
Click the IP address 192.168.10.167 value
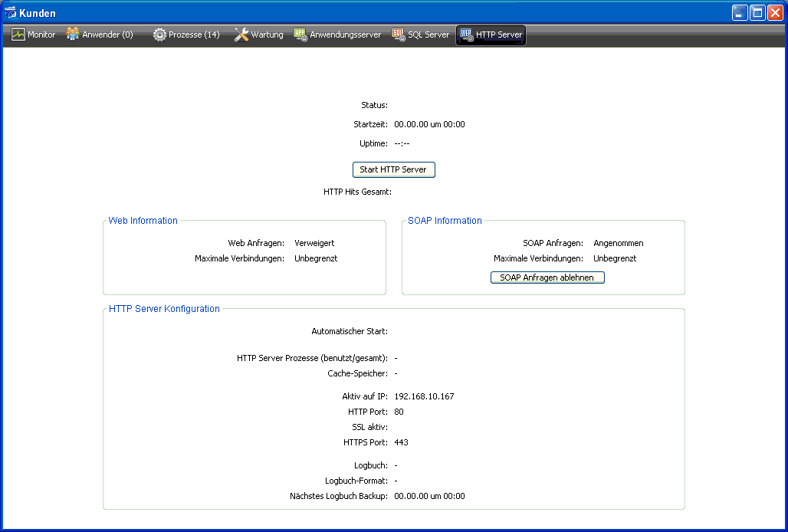(x=424, y=396)
